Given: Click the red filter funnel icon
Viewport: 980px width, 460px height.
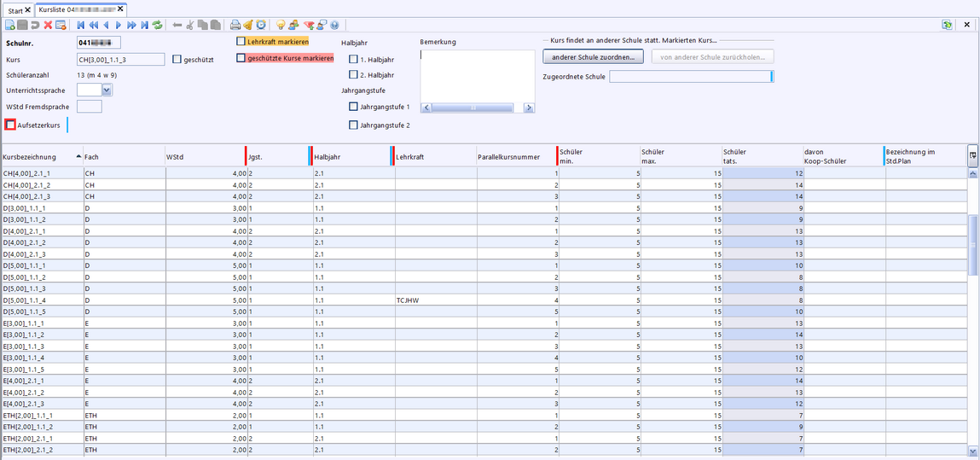Looking at the screenshot, I should click(x=309, y=26).
